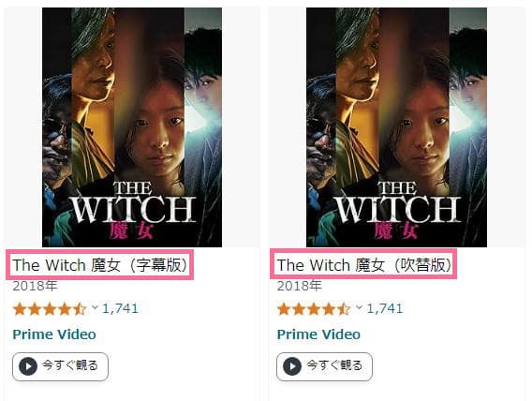
Task: Open the subtitled (字幕版) Witch poster thumbnail
Action: [132, 127]
